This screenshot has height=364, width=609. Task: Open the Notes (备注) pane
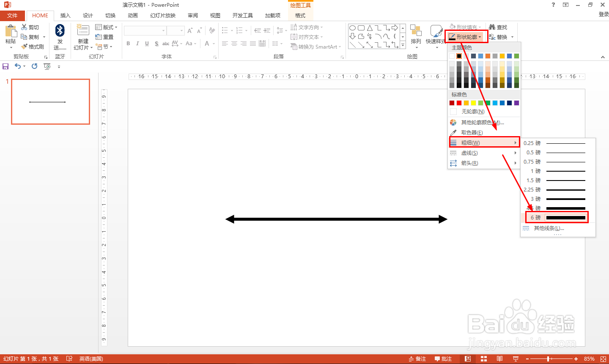[x=417, y=359]
